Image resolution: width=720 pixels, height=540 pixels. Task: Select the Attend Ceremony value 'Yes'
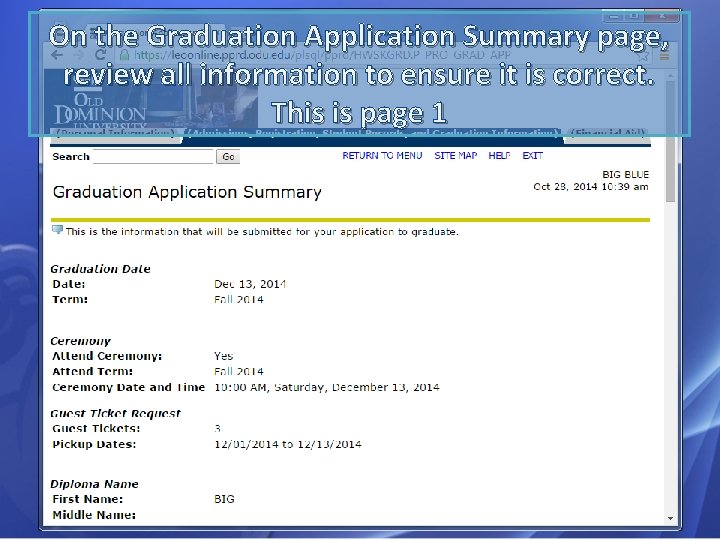tap(224, 356)
